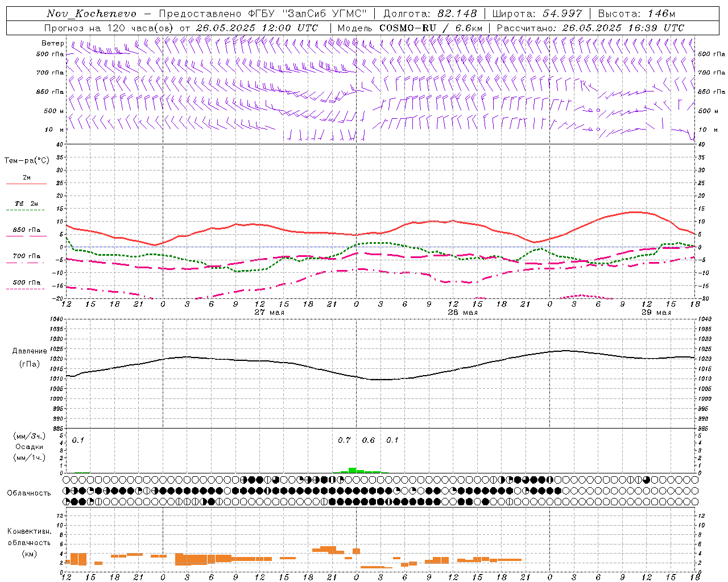728x582 pixels.
Task: Click the 'Широта: 54.997' latitude value
Action: pyautogui.click(x=537, y=14)
